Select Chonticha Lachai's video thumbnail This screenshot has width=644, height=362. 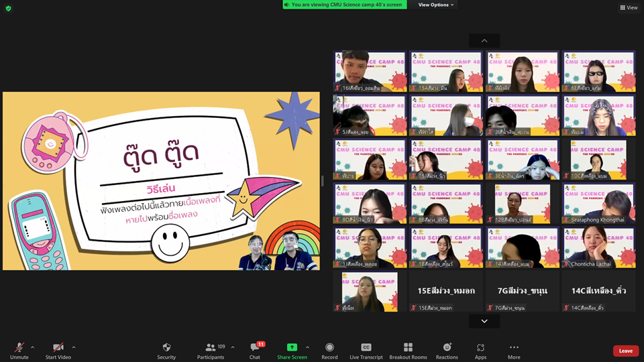599,247
